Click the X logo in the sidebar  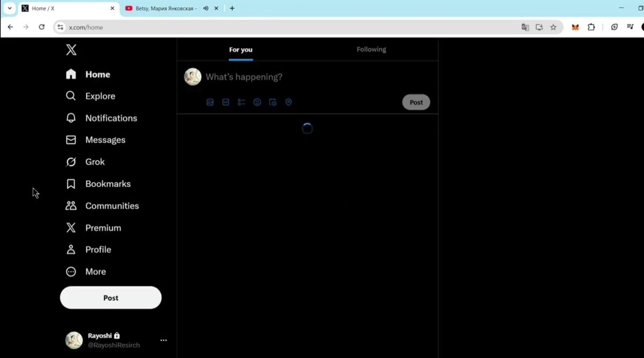point(71,50)
